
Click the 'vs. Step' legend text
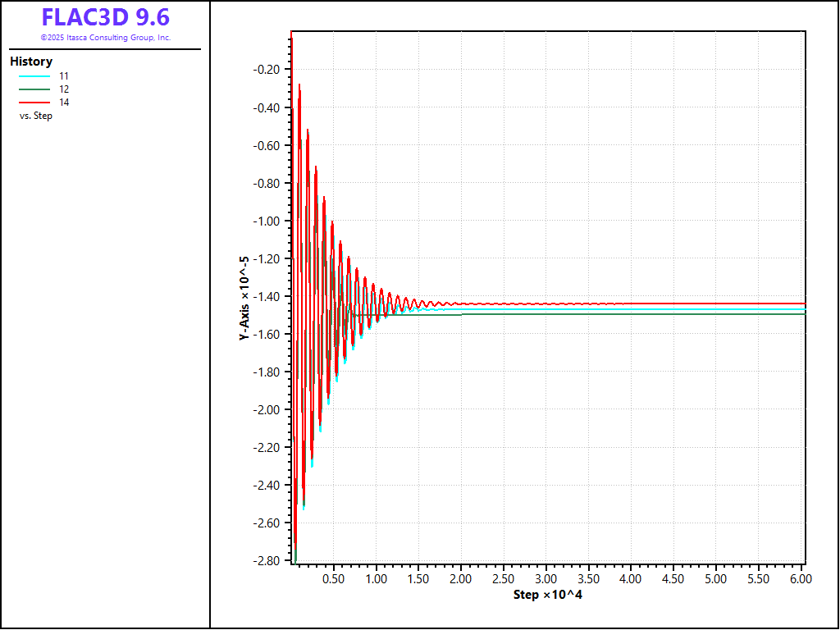tap(36, 116)
